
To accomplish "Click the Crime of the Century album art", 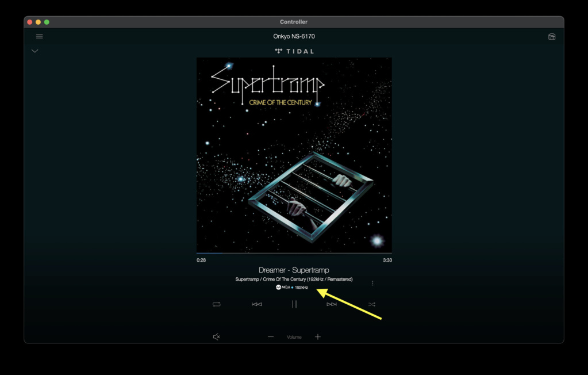I will pyautogui.click(x=294, y=155).
